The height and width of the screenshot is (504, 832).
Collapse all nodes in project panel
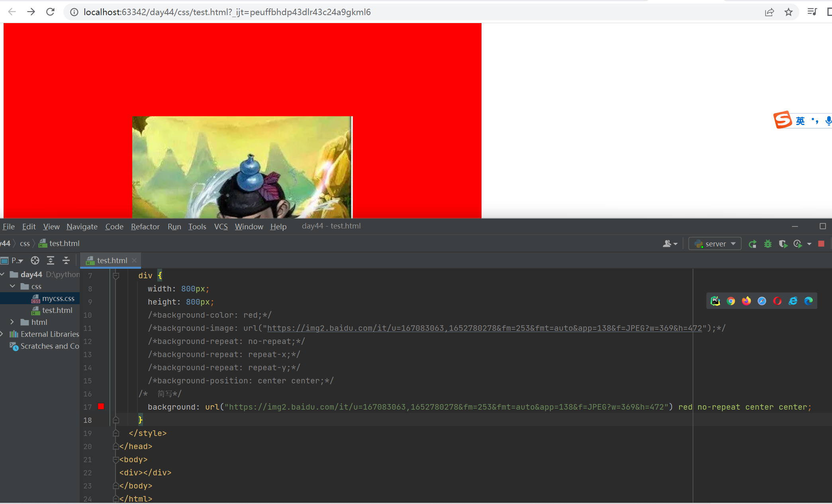(66, 260)
